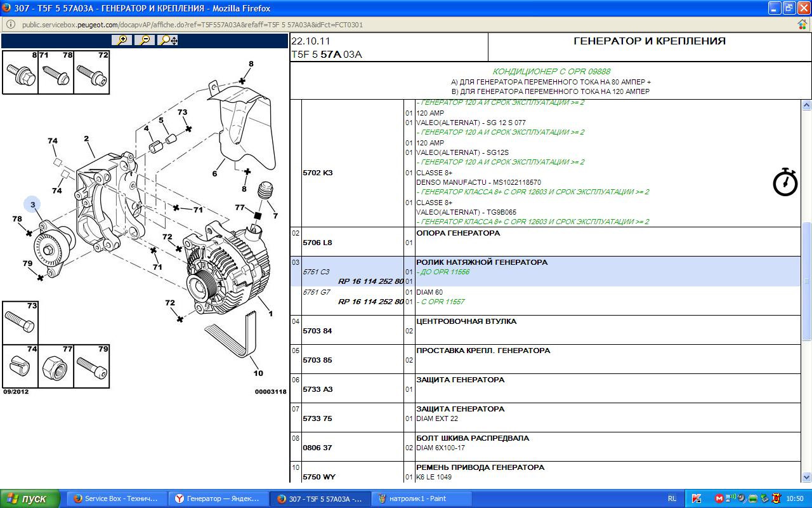Click part number 5702 K3
Viewport: 812px width, 508px height.
[318, 173]
